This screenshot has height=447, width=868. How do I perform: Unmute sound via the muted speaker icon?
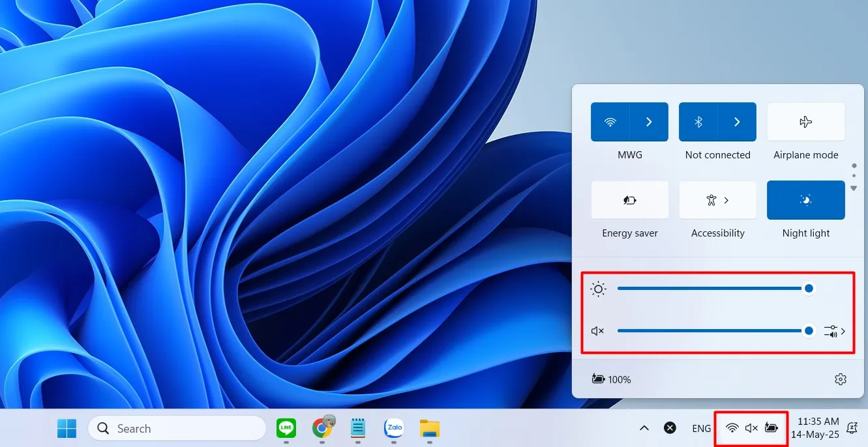(597, 330)
